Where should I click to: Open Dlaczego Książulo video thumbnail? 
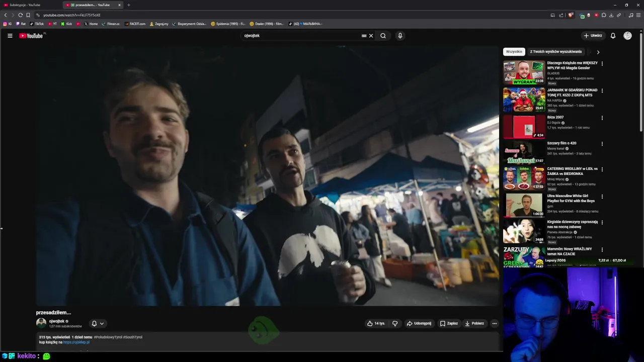click(524, 73)
